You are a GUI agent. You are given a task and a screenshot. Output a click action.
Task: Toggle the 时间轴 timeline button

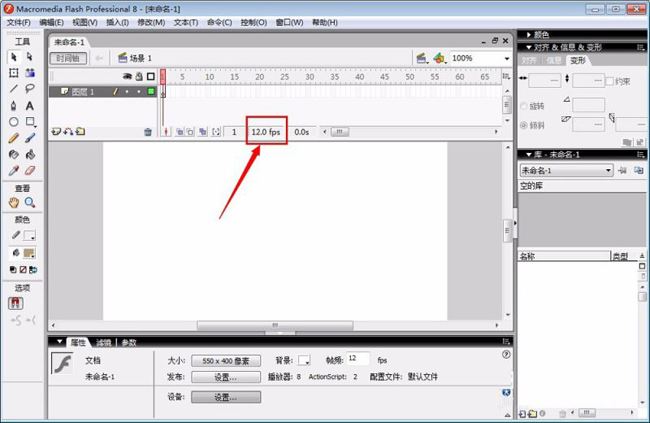[68, 58]
